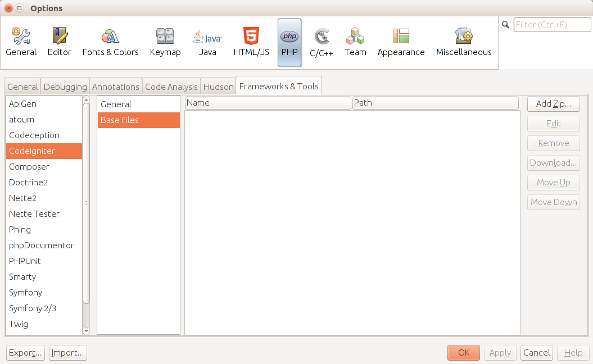Switch to the PHP General tab

[22, 87]
